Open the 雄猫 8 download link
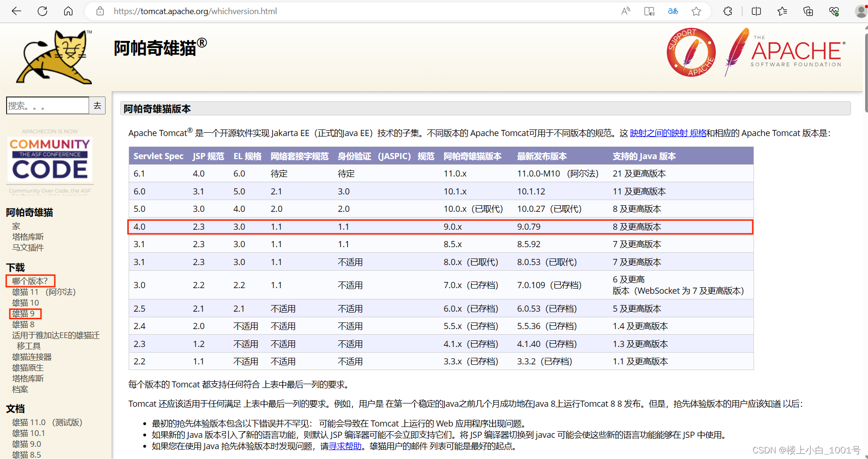 coord(24,324)
